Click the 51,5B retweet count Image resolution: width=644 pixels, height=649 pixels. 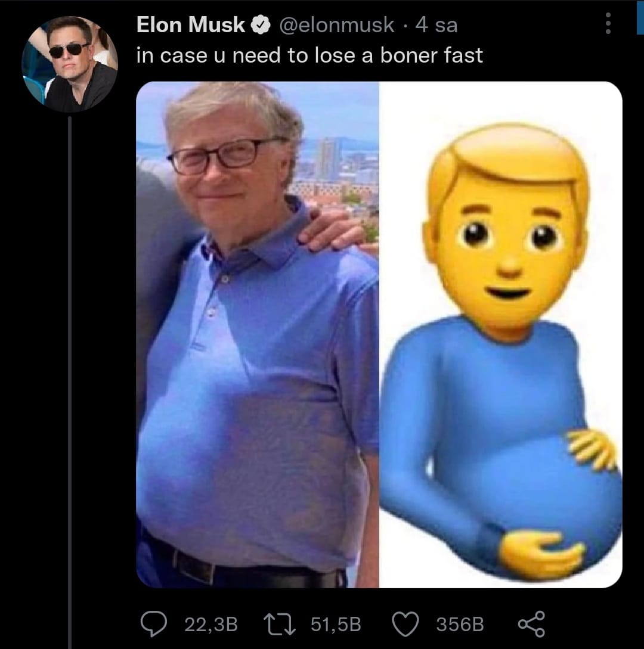(336, 625)
